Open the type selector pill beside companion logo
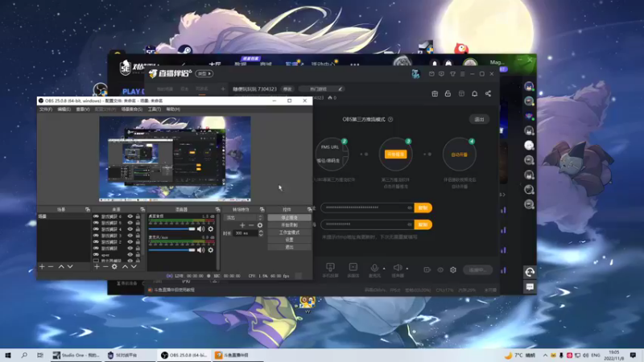The height and width of the screenshot is (362, 644). [x=204, y=74]
